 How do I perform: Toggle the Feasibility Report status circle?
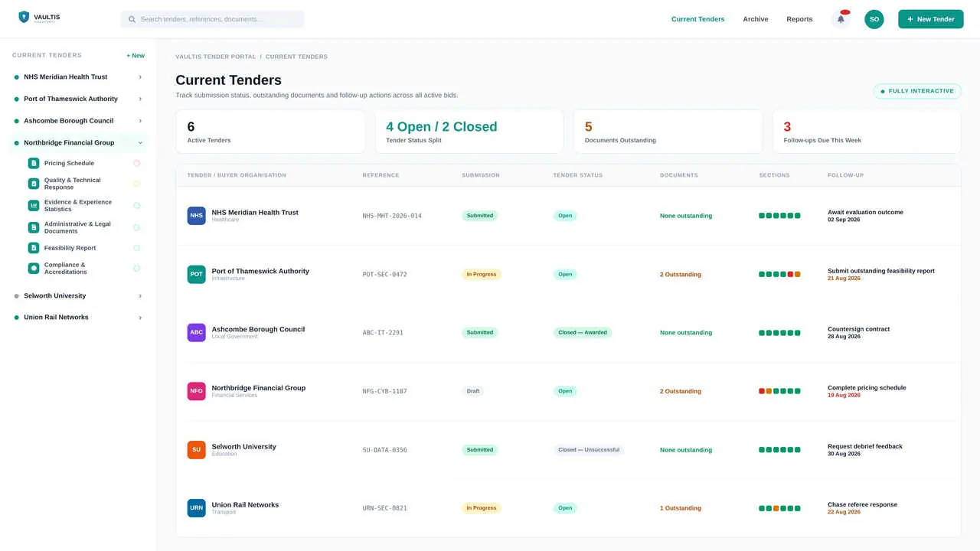(x=137, y=248)
